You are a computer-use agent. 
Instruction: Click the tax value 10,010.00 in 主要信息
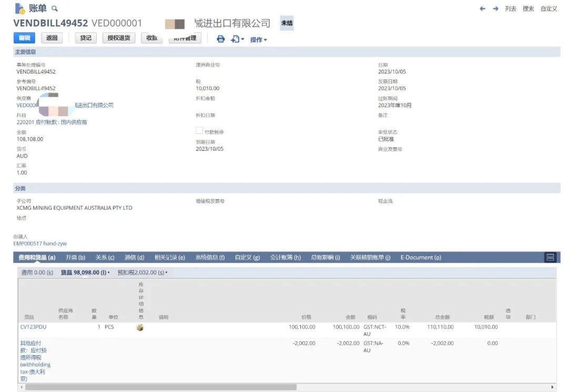pyautogui.click(x=208, y=88)
